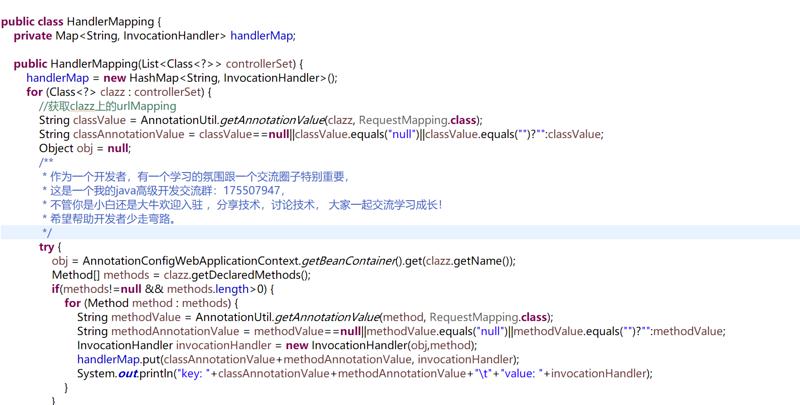Click "new InvocationHandler(obj,method)" expression
800x405 pixels.
(380, 345)
